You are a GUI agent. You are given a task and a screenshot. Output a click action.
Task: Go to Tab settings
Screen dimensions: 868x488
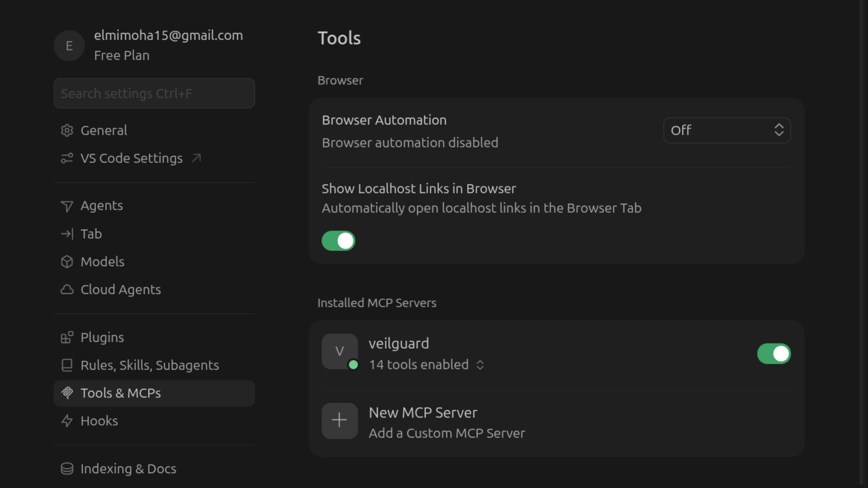click(154, 234)
